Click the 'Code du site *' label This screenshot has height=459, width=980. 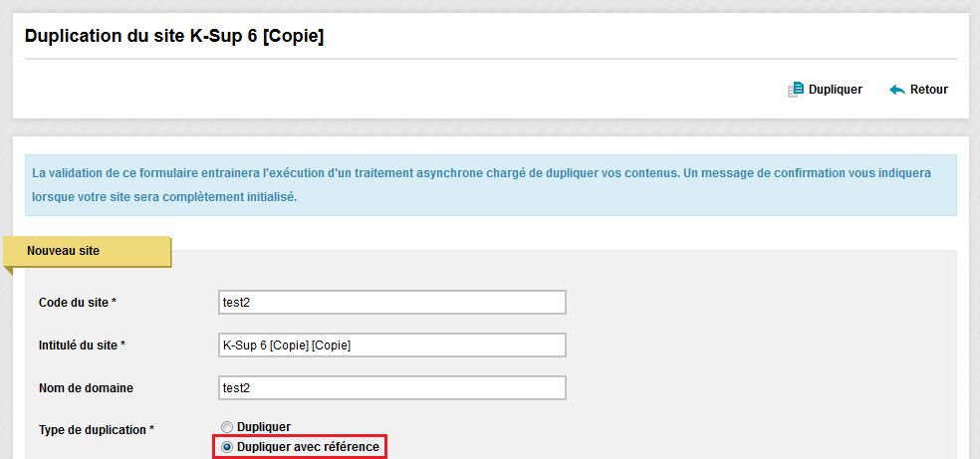coord(78,303)
